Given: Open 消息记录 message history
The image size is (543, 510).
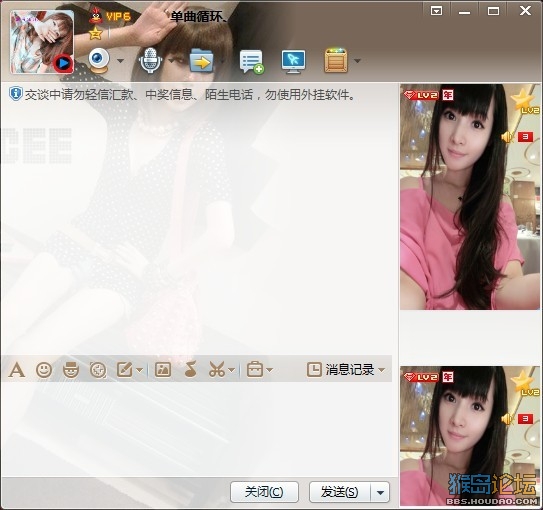Looking at the screenshot, I should click(x=341, y=370).
